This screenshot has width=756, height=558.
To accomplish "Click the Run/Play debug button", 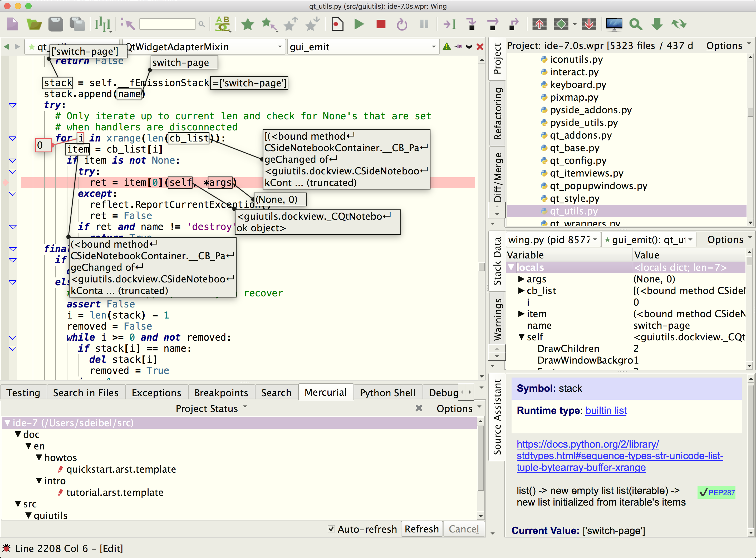I will (x=358, y=23).
